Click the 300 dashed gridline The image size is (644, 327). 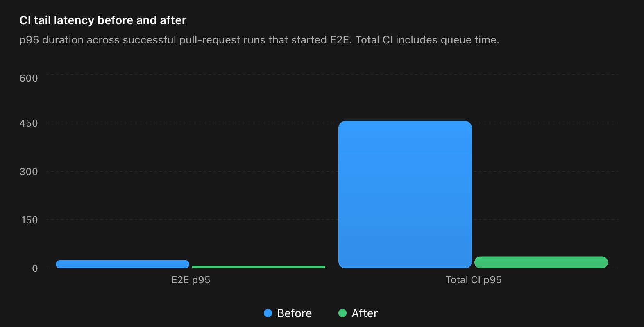pos(332,171)
